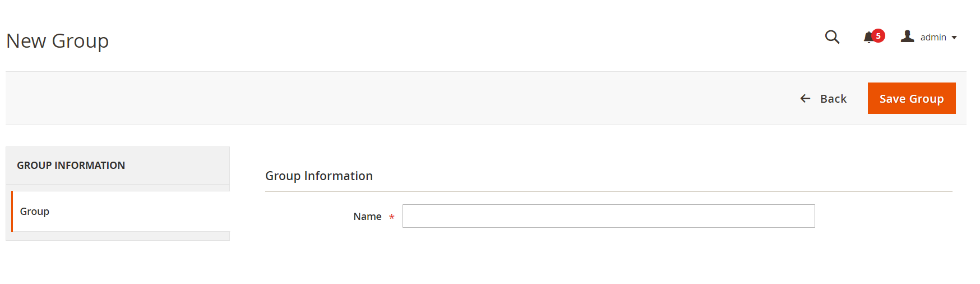Click the admin user silhouette icon
980x284 pixels.
(907, 36)
